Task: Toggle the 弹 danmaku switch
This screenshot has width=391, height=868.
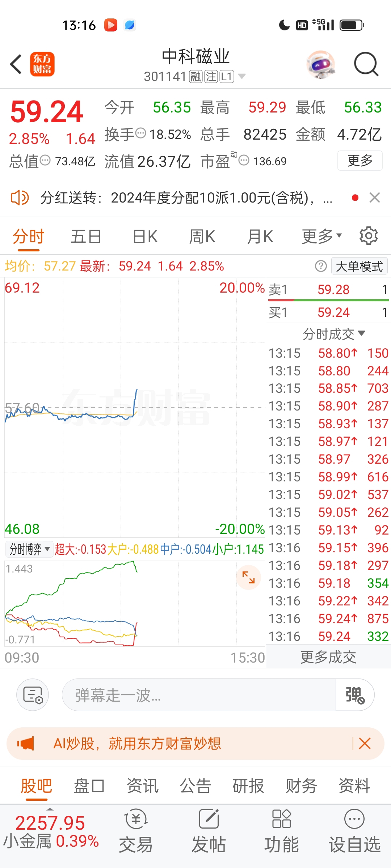Action: (x=355, y=695)
